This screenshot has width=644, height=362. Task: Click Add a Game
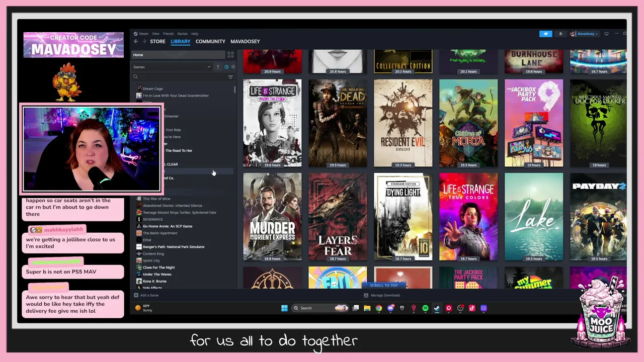tap(146, 295)
